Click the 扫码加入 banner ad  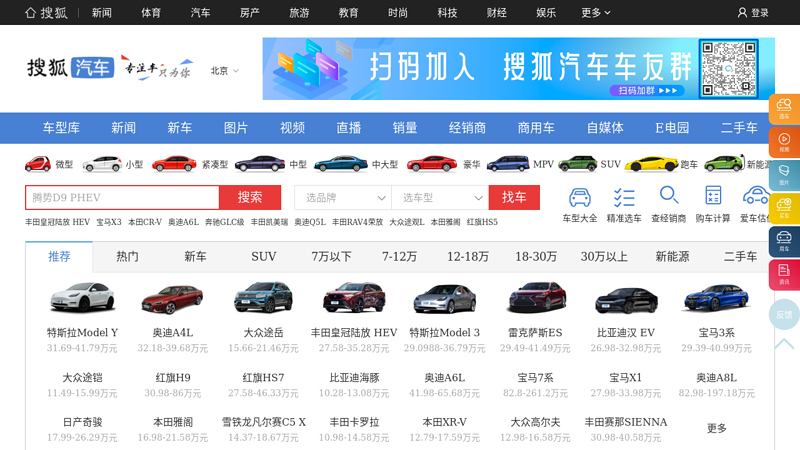pyautogui.click(x=518, y=68)
